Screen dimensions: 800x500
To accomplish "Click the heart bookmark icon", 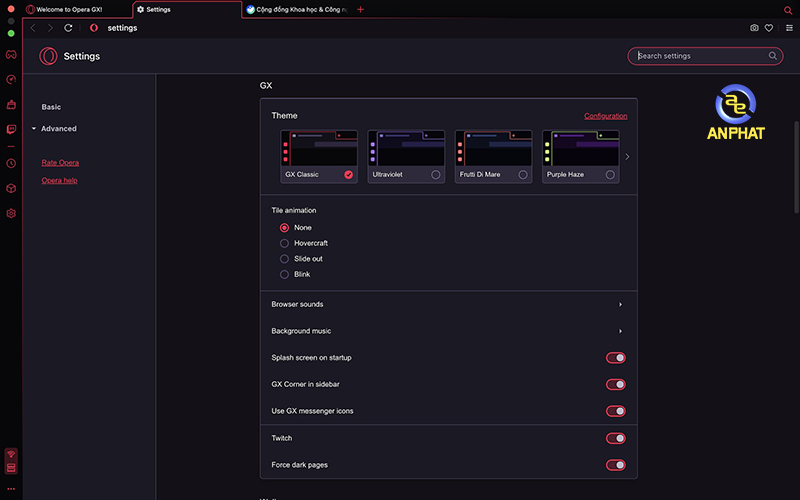I will (769, 28).
